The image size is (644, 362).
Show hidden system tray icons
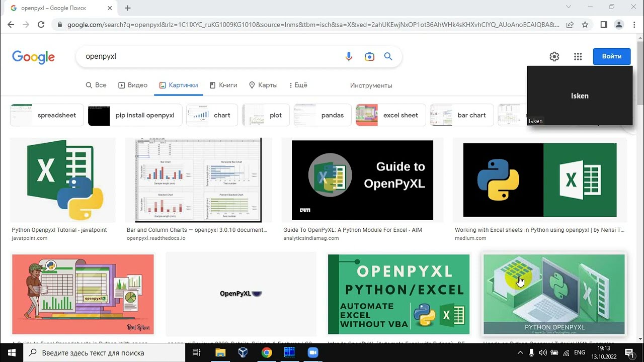520,352
